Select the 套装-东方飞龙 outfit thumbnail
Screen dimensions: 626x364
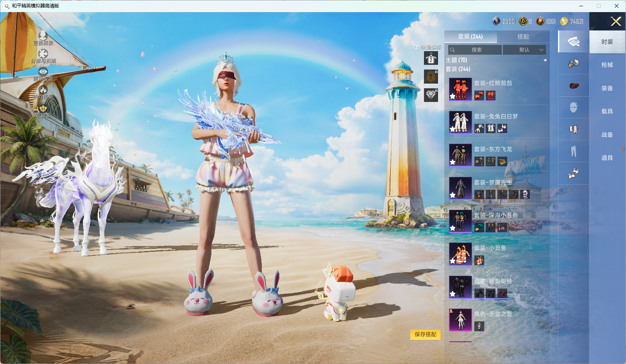[460, 155]
